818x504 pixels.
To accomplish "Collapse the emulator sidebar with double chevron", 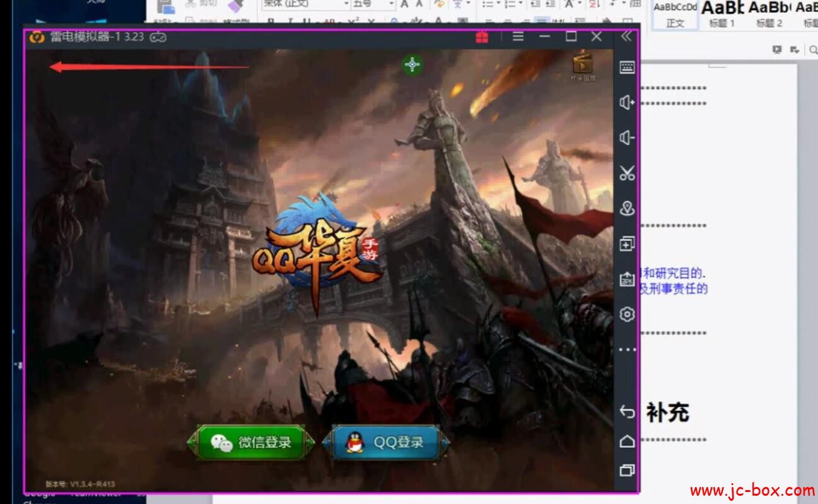I will [x=626, y=37].
